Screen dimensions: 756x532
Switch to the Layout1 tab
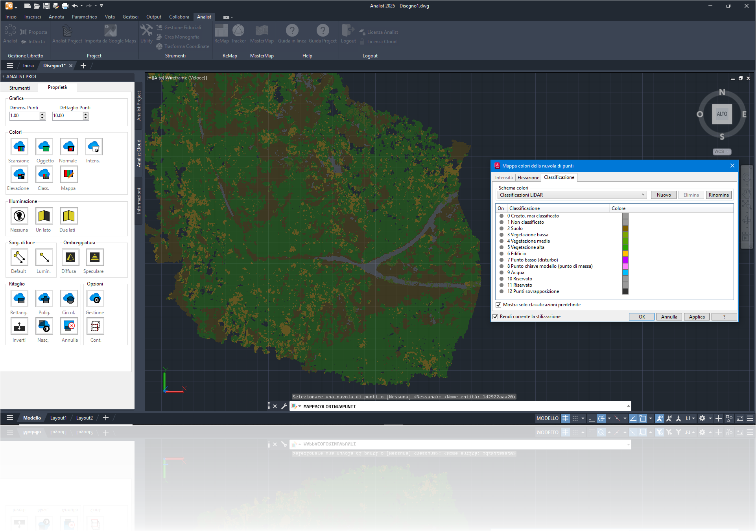coord(58,418)
